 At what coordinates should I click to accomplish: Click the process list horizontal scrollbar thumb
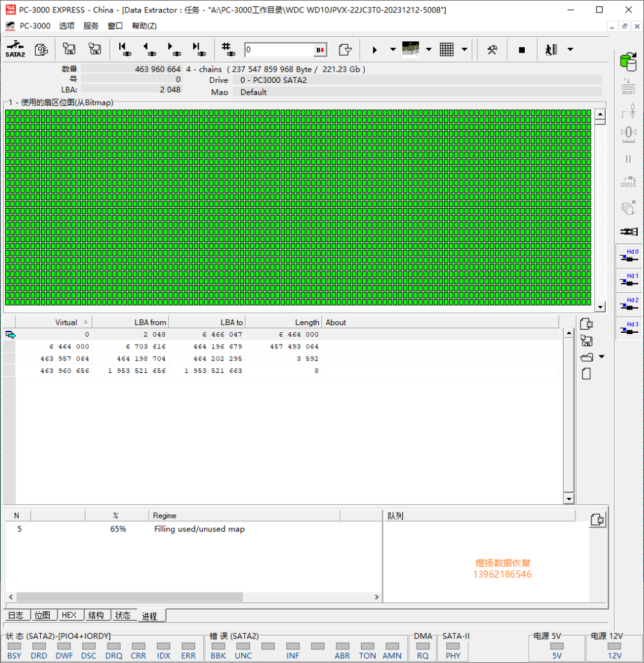(x=130, y=596)
